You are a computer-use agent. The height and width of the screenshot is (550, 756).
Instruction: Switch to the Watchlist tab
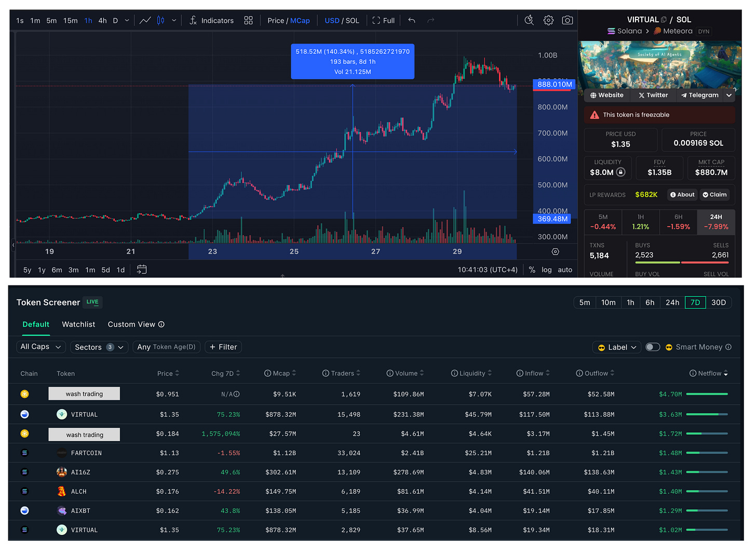point(78,324)
